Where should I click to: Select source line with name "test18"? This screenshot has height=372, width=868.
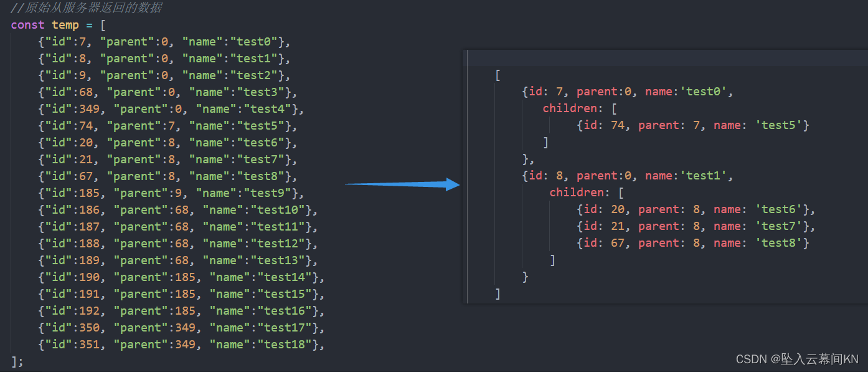(x=181, y=345)
